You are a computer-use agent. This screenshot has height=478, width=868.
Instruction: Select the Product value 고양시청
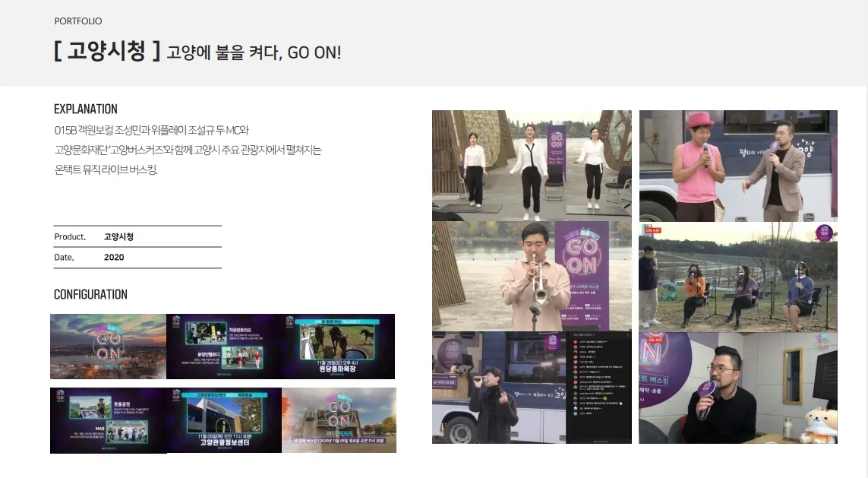[118, 236]
